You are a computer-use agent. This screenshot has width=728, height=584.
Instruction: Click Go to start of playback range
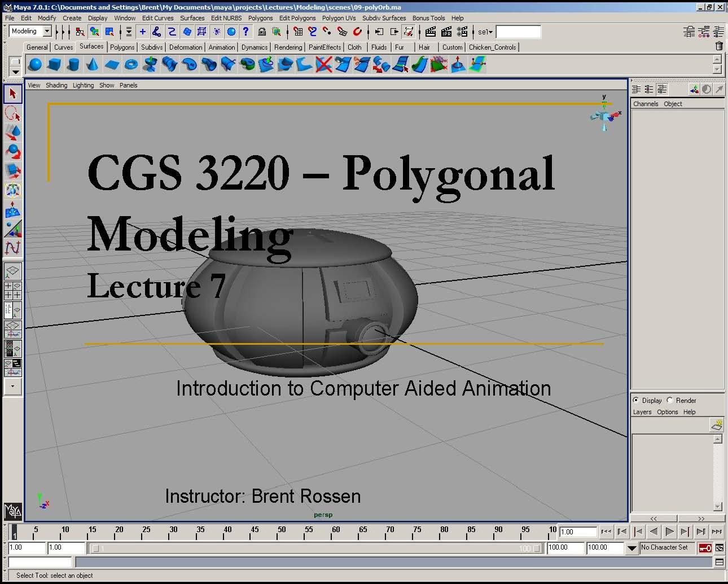(x=638, y=532)
